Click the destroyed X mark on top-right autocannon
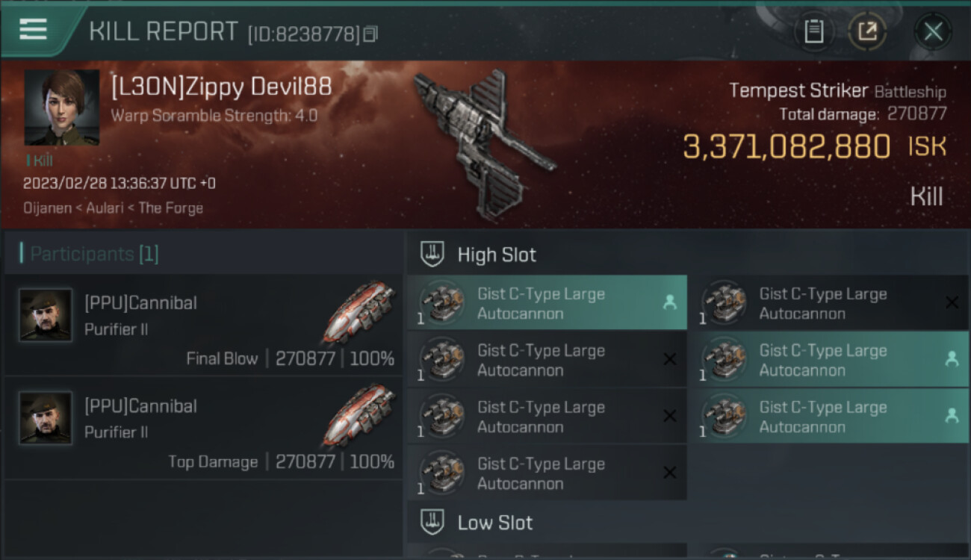 click(952, 302)
